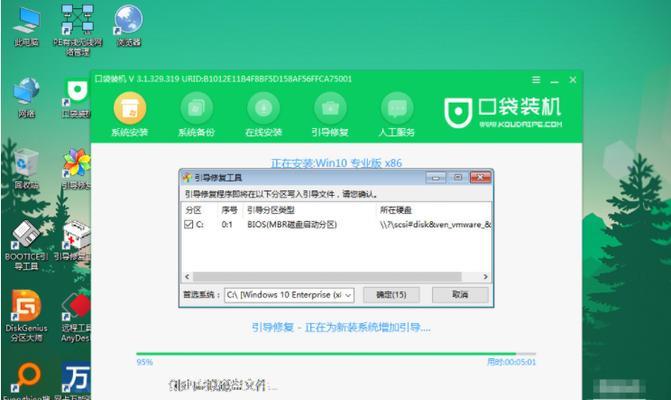The height and width of the screenshot is (400, 671).
Task: Open 此电脑 desktop icon
Action: click(x=27, y=26)
